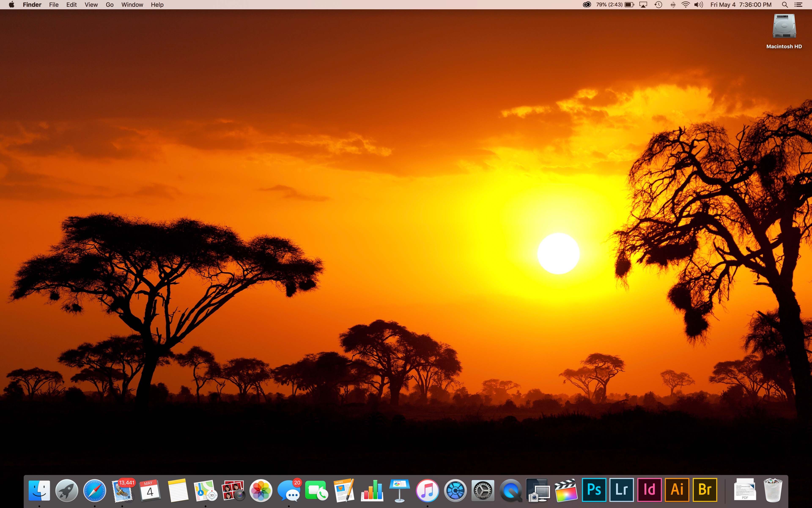Open Messages with 20 badge
812x508 pixels.
(289, 490)
